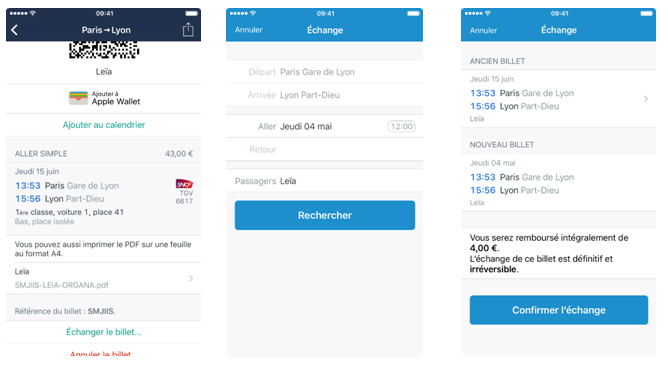The height and width of the screenshot is (379, 668).
Task: Tap Annuler le billet in red
Action: [101, 354]
